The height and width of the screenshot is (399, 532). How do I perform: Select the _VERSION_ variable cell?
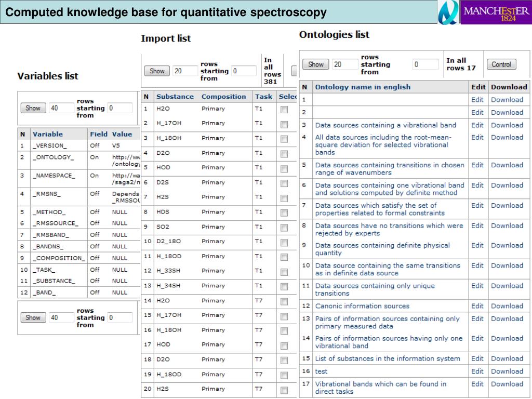50,145
